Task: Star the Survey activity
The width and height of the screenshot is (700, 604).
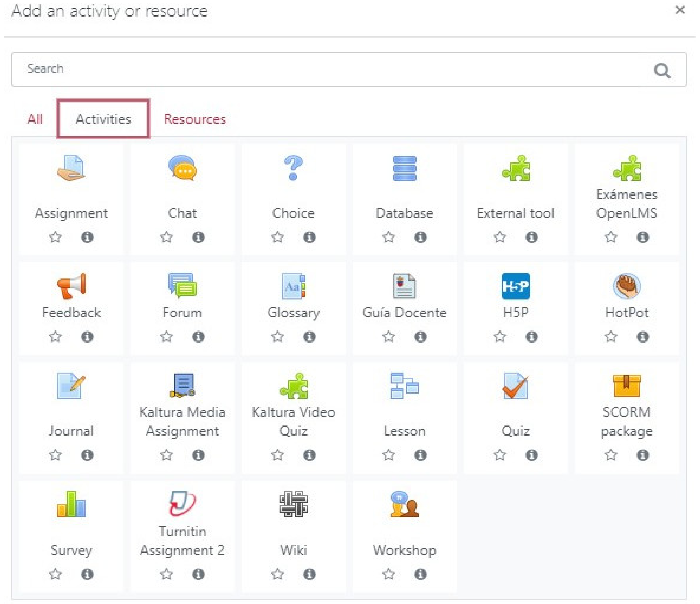Action: [55, 574]
